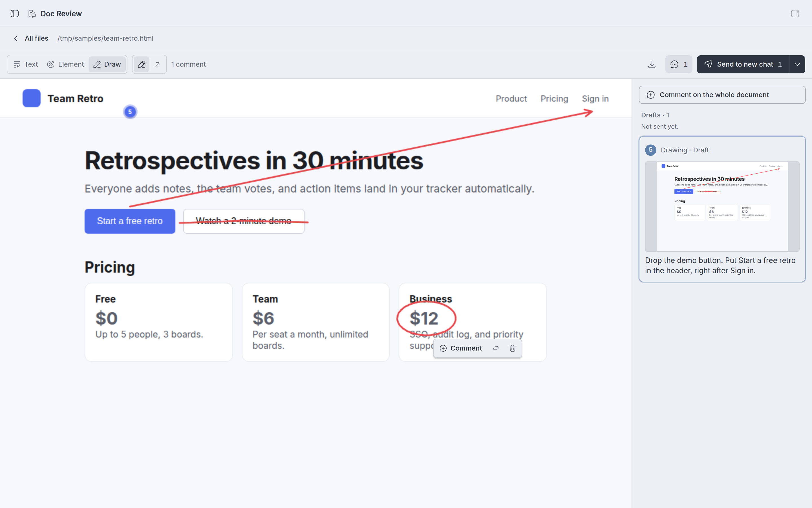Screen dimensions: 812x508
Task: Click Watch a 2-minute demo button
Action: [244, 221]
